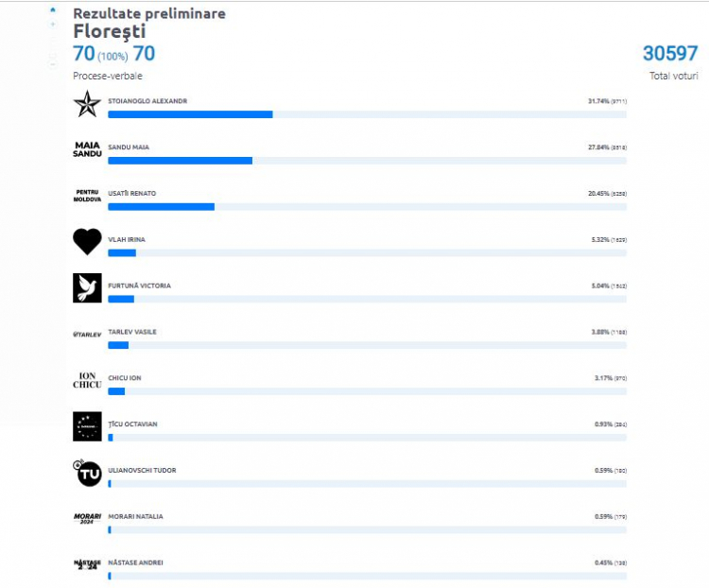Click the Tarlev logo
Viewport: 709px width, 588px height.
click(87, 335)
